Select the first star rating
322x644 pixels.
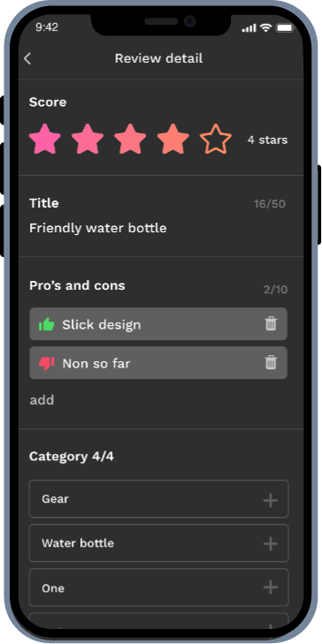[x=45, y=139]
